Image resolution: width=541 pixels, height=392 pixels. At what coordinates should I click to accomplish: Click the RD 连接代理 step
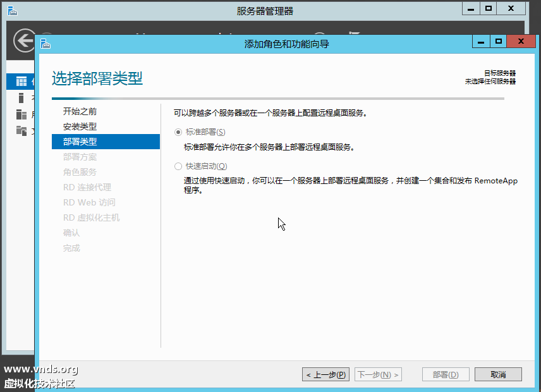[87, 187]
